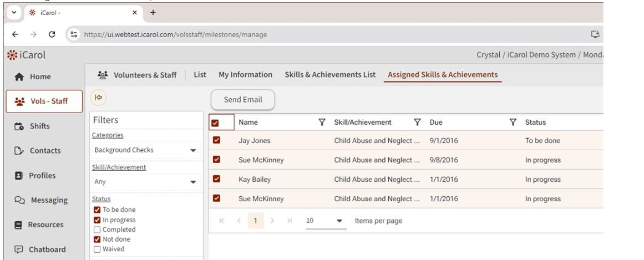Open the My Information tab
This screenshot has width=644, height=260.
(245, 75)
